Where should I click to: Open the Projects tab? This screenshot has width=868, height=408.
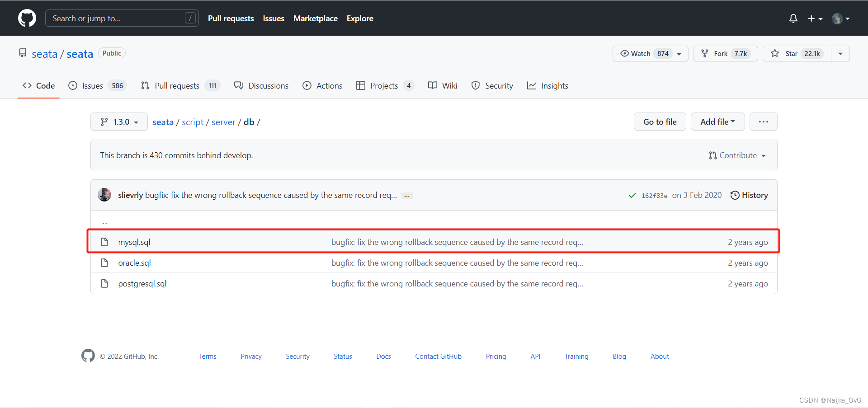pos(385,85)
